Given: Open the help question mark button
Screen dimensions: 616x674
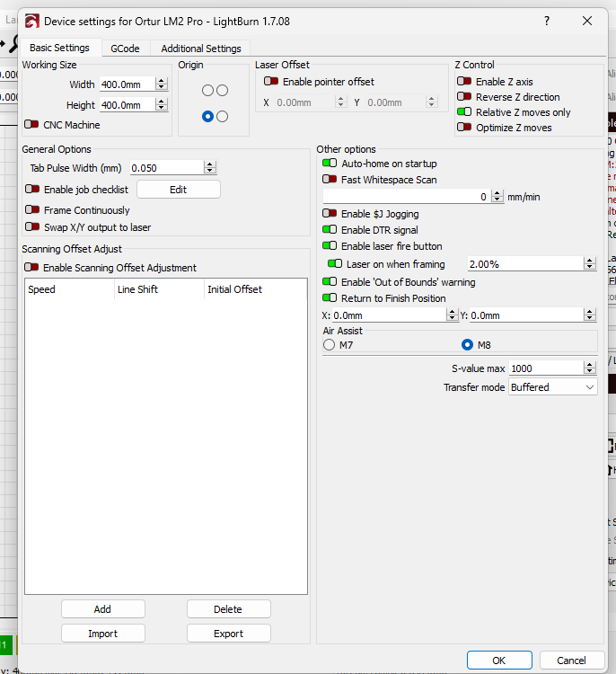Looking at the screenshot, I should (547, 21).
